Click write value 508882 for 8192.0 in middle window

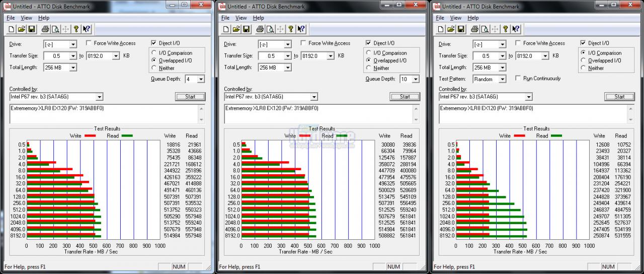(x=387, y=236)
